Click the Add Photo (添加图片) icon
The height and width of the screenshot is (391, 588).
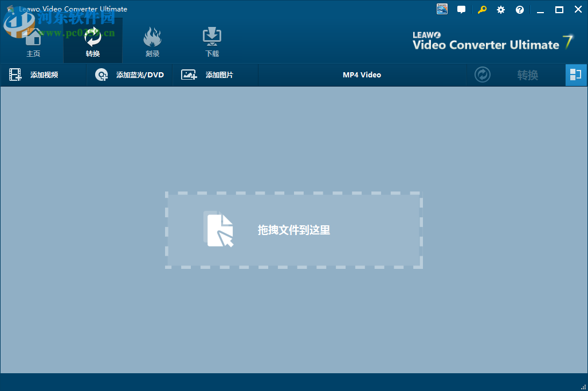pos(189,75)
